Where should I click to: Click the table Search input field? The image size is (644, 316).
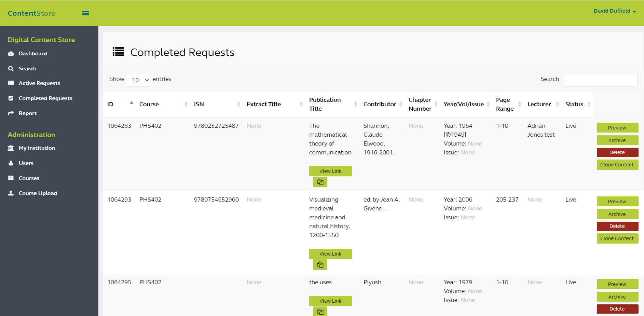click(x=600, y=80)
